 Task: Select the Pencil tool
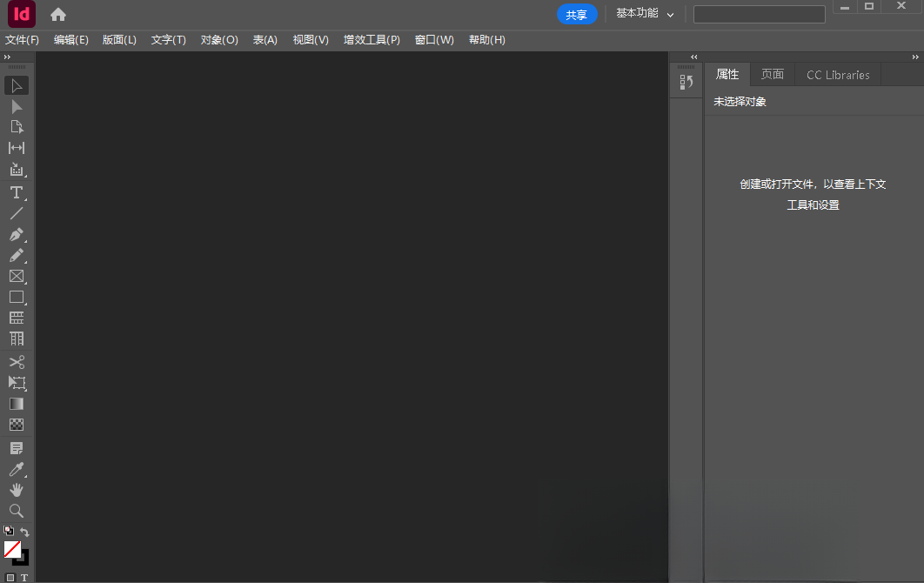point(17,255)
